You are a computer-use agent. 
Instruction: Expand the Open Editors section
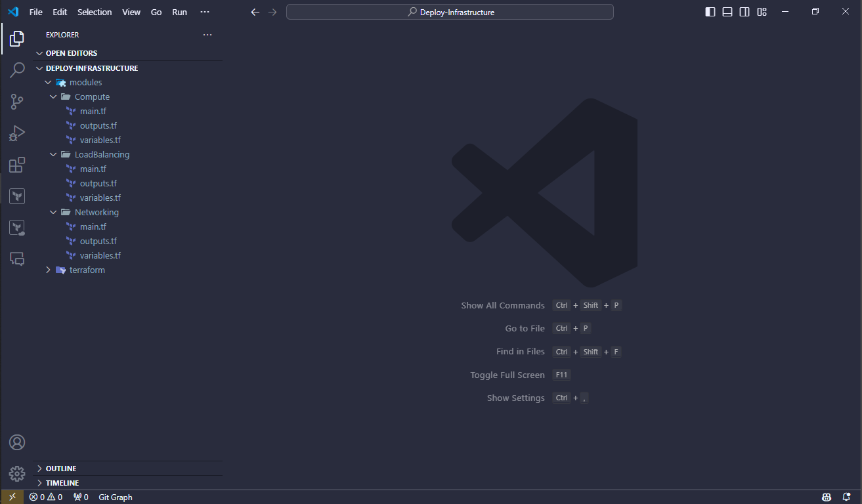[128, 53]
